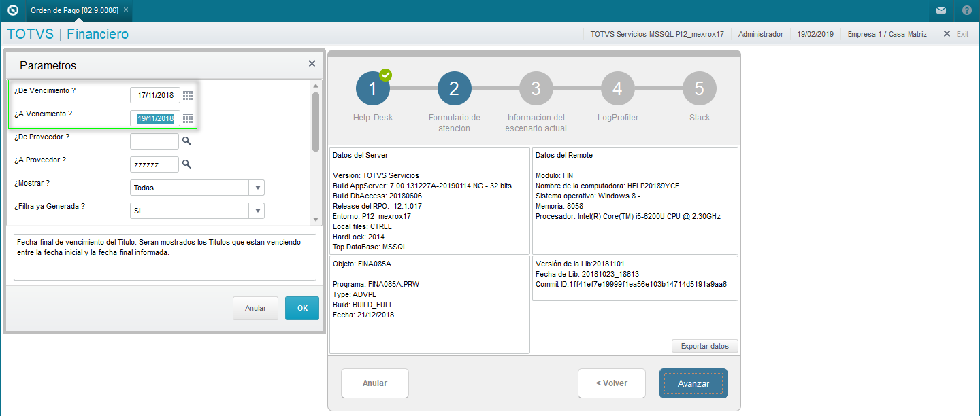The image size is (980, 416).
Task: Click Anular in the wizard panel
Action: tap(374, 383)
